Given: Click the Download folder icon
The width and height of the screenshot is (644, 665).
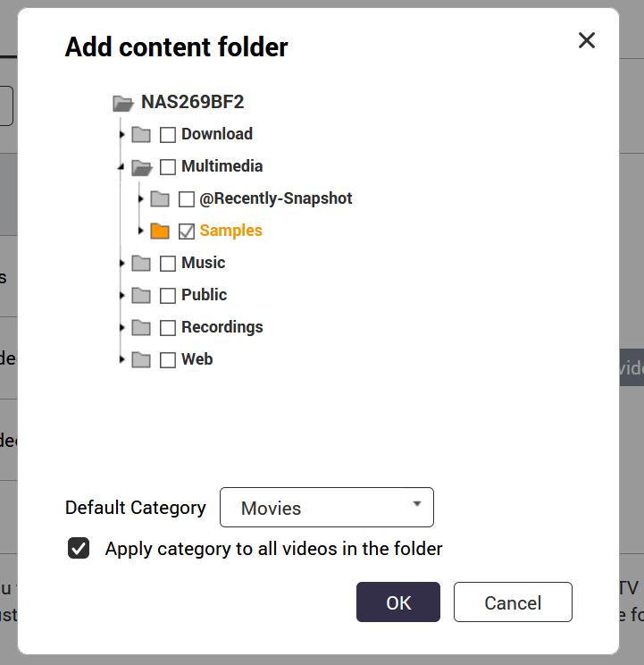Looking at the screenshot, I should click(x=141, y=134).
